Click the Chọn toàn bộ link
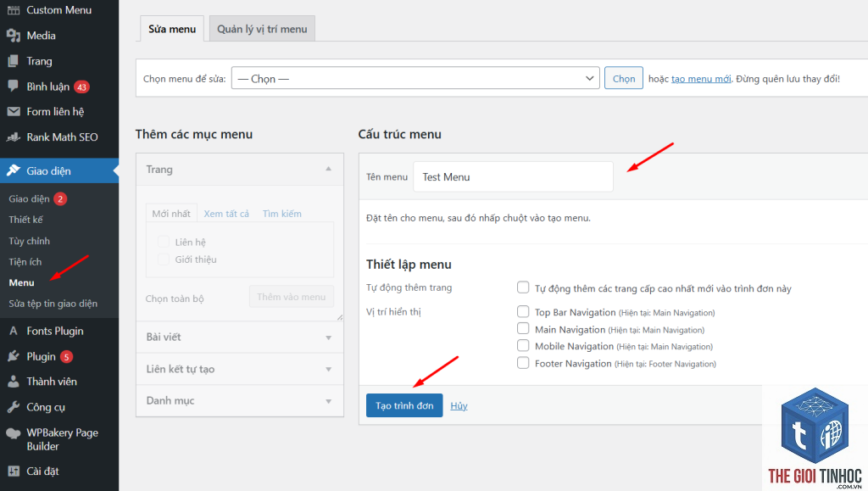This screenshot has width=868, height=491. click(175, 299)
